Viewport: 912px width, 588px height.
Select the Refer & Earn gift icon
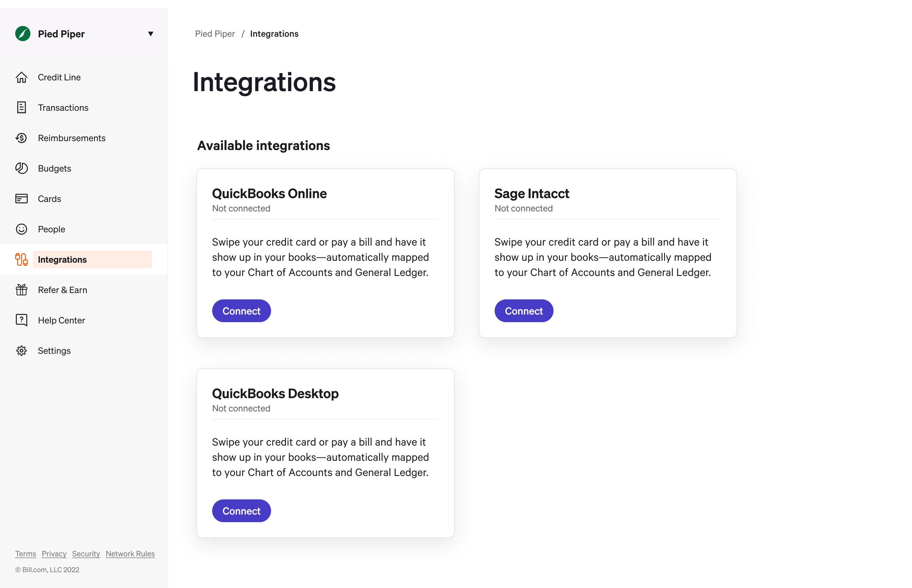tap(22, 290)
